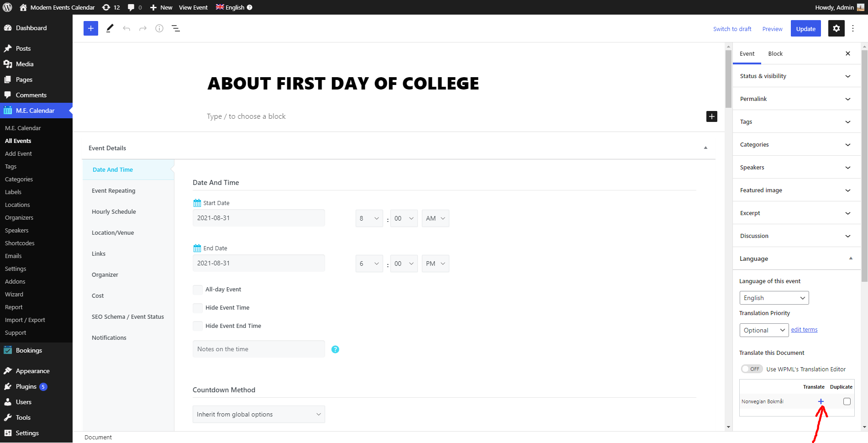This screenshot has width=868, height=443.
Task: Switch to the Block tab
Action: [x=775, y=53]
